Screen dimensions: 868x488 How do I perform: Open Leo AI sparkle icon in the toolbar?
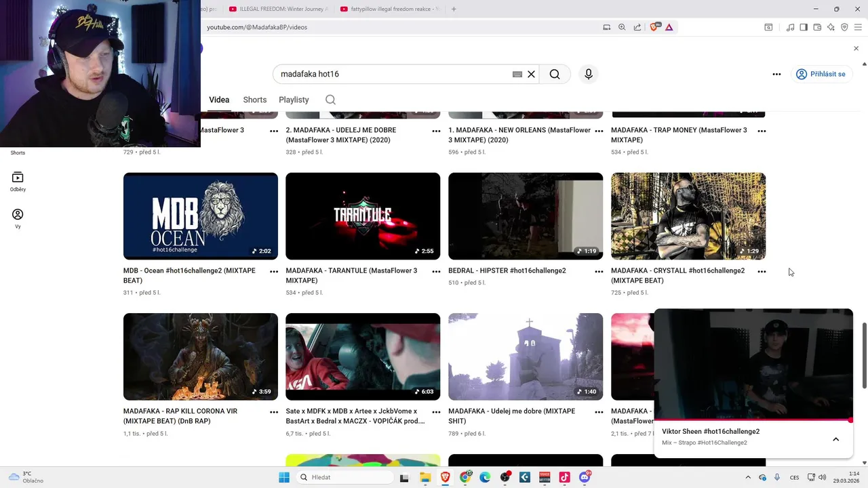[x=831, y=27]
